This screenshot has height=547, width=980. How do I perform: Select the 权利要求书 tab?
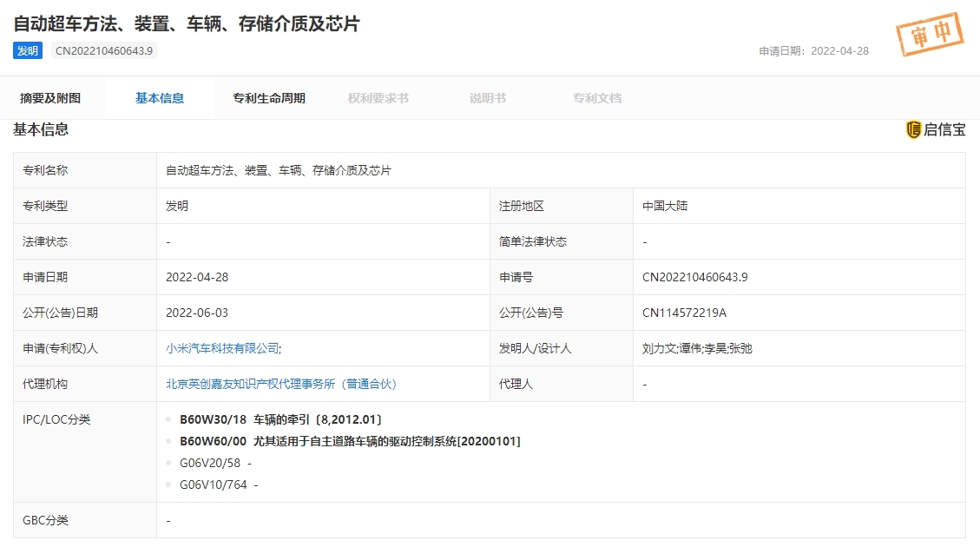pos(378,98)
